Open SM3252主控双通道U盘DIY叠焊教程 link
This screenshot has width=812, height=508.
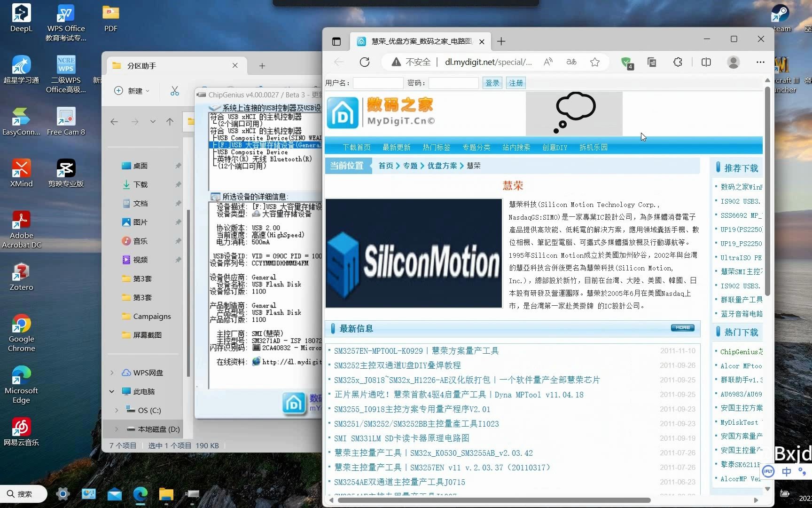tap(398, 365)
